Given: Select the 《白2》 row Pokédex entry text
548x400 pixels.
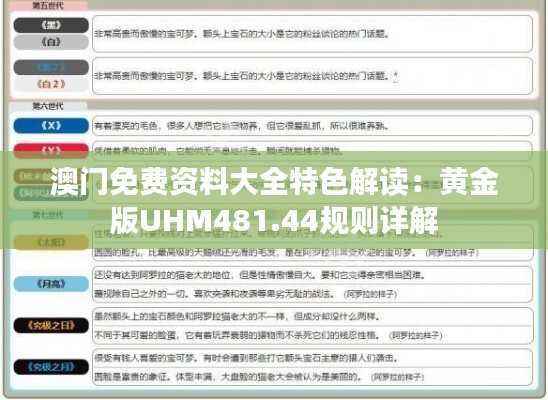Looking at the screenshot, I should 242,76.
